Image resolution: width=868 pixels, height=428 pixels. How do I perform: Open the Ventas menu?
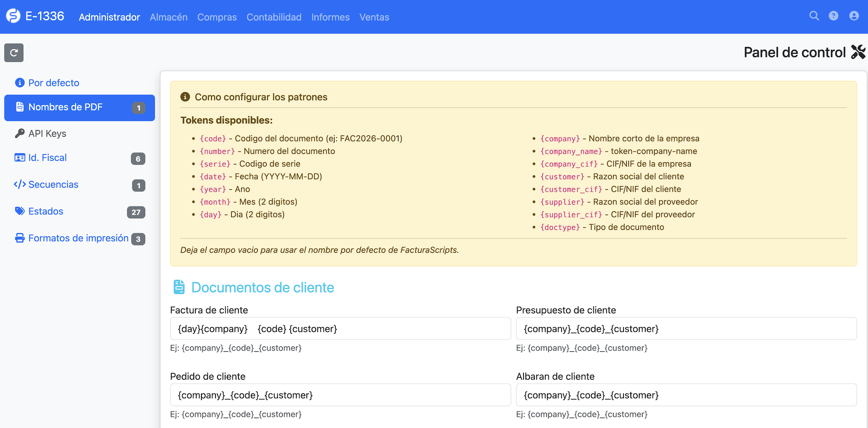(374, 17)
